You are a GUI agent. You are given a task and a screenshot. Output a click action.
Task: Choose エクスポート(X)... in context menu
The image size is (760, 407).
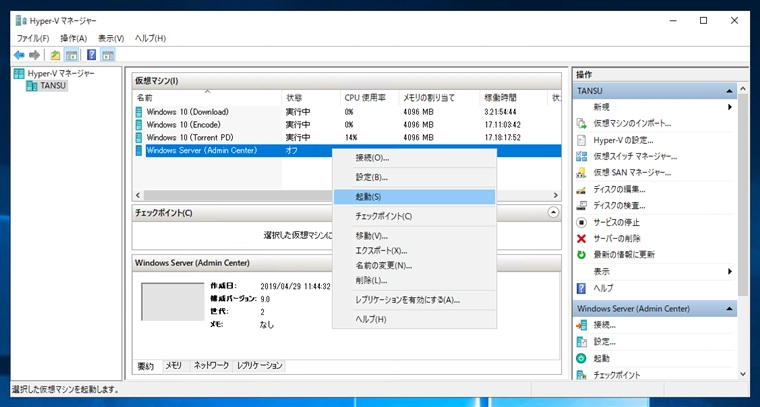pos(414,251)
